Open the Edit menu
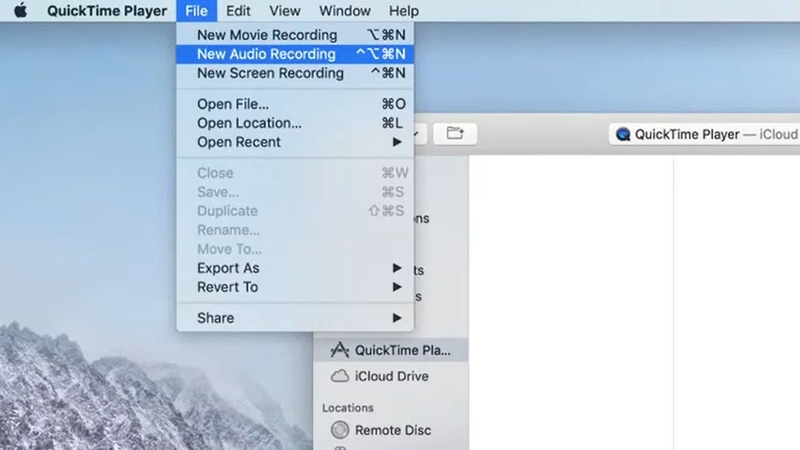 tap(238, 11)
